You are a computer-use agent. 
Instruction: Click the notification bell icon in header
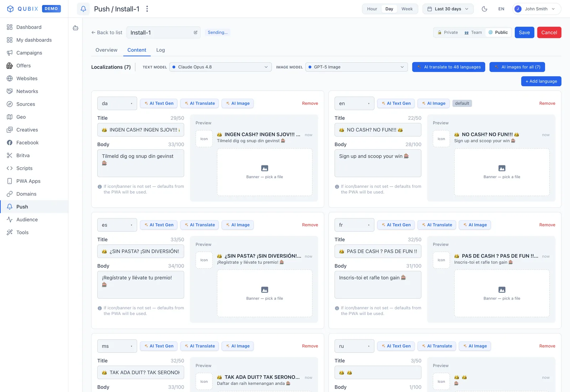click(83, 9)
